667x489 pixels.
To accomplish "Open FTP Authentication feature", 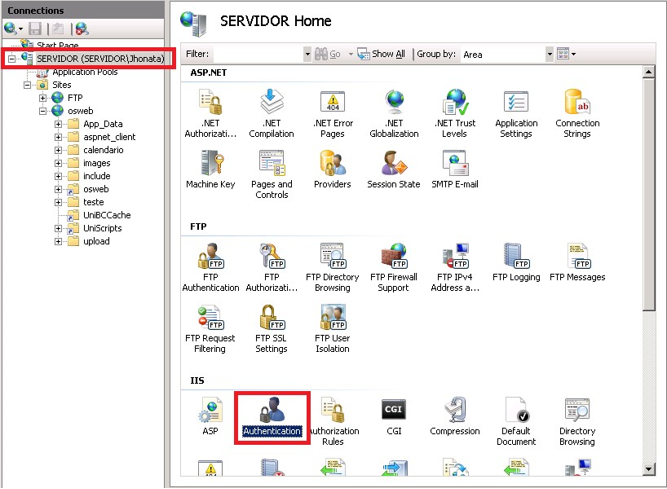I will pos(211,267).
